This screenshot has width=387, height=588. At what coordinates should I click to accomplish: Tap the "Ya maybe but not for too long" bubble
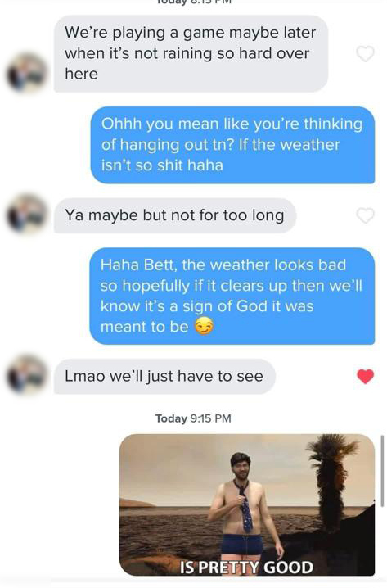click(x=175, y=215)
